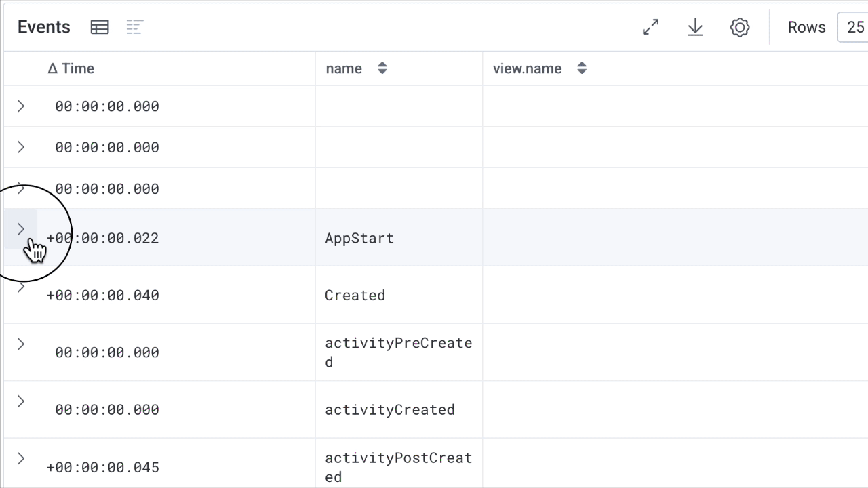Viewport: 868px width, 488px height.
Task: Select the +00:00:00.045 time cell
Action: 102,468
